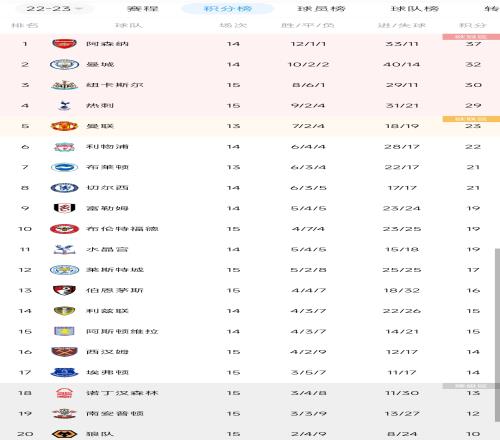The image size is (500, 440).
Task: Open the 球队榜 team rankings tab
Action: coord(414,8)
